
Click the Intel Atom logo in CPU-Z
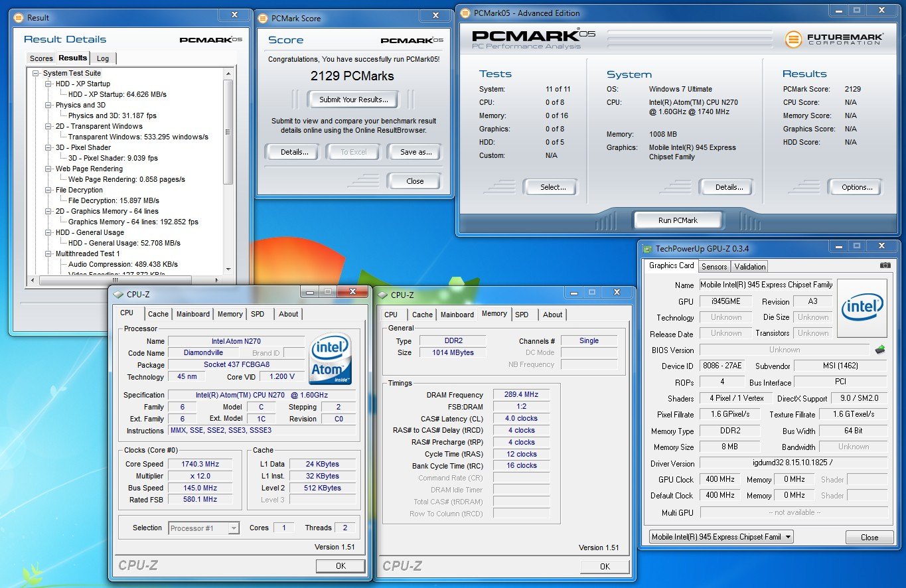tap(330, 359)
